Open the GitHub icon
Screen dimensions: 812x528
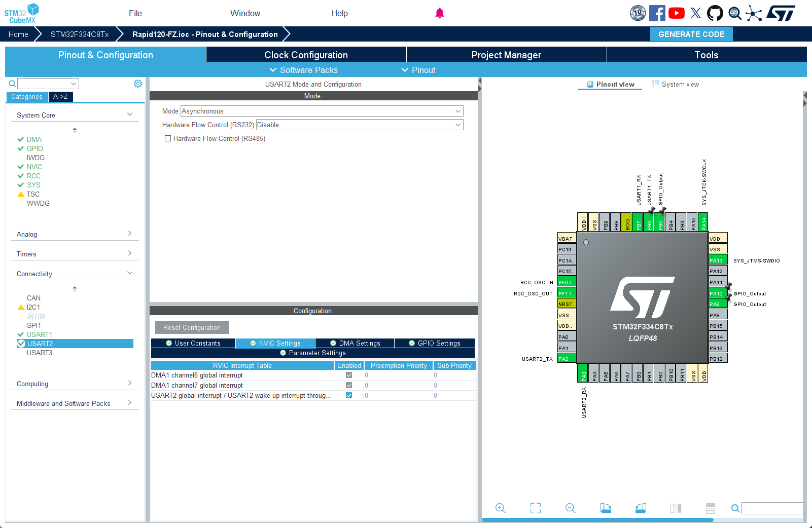[x=715, y=13]
